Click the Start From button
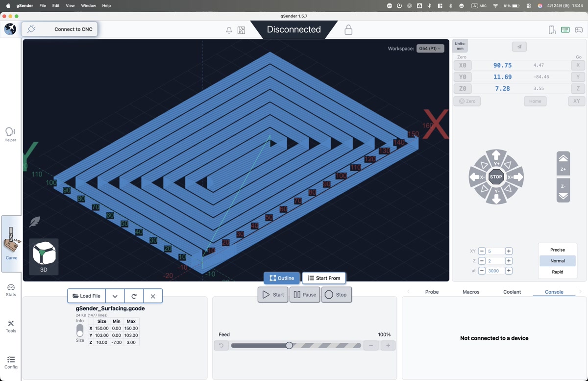Image resolution: width=588 pixels, height=381 pixels. (x=324, y=278)
